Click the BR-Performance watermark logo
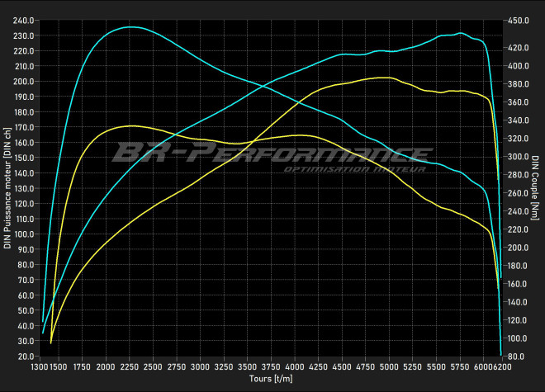 tap(271, 153)
